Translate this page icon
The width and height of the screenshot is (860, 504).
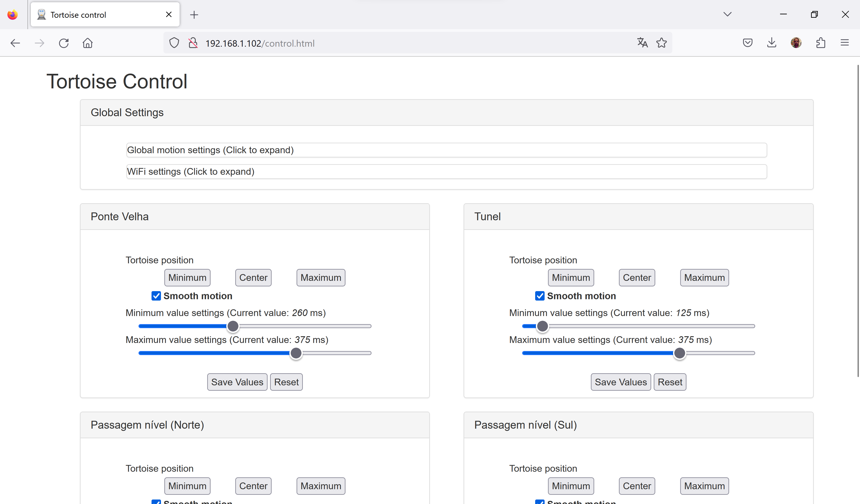[x=642, y=43]
